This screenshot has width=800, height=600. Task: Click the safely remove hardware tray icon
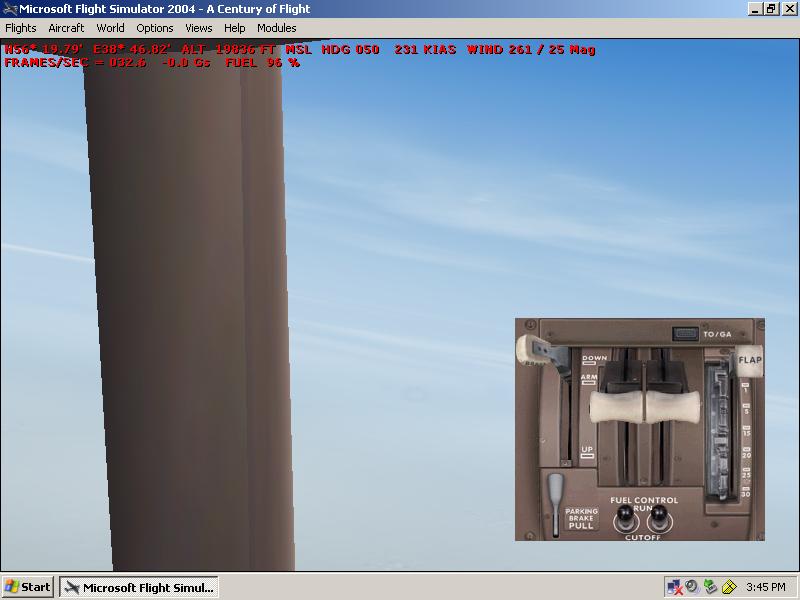710,587
